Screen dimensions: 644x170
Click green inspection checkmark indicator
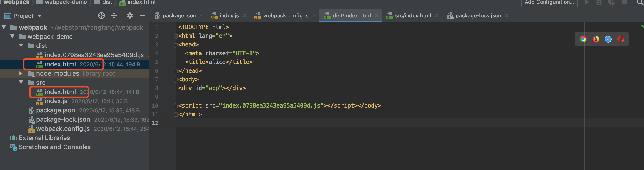(x=642, y=26)
